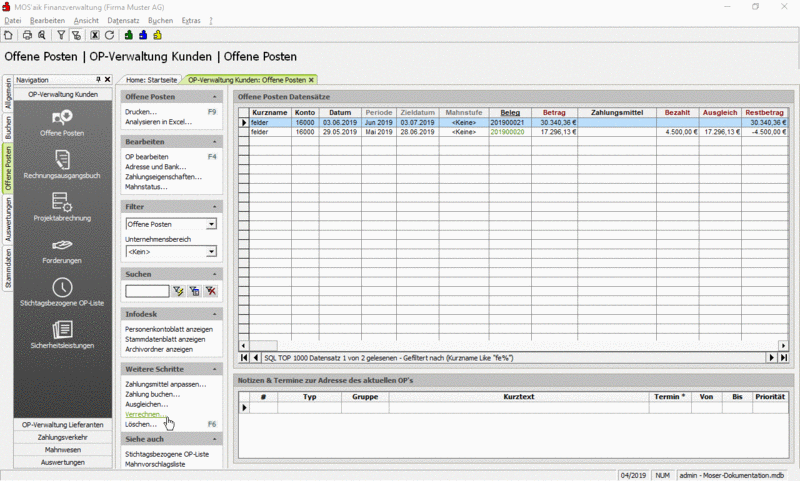Open the Extras menu
Image resolution: width=800 pixels, height=481 pixels.
191,20
